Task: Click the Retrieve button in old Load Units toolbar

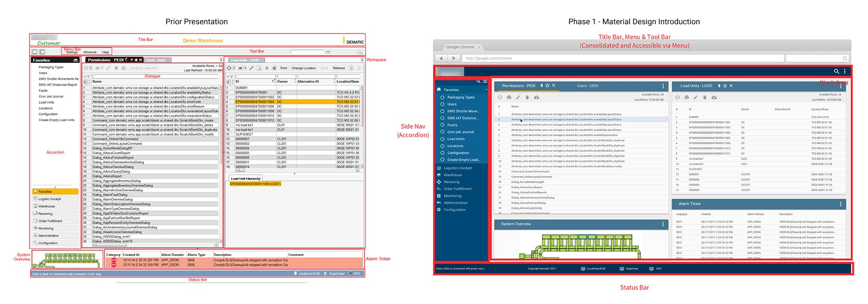Action: tap(339, 68)
